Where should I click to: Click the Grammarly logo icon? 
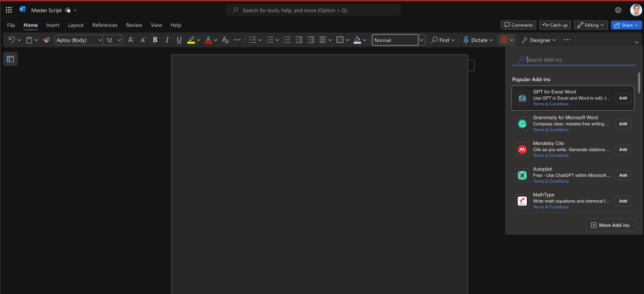(x=522, y=123)
